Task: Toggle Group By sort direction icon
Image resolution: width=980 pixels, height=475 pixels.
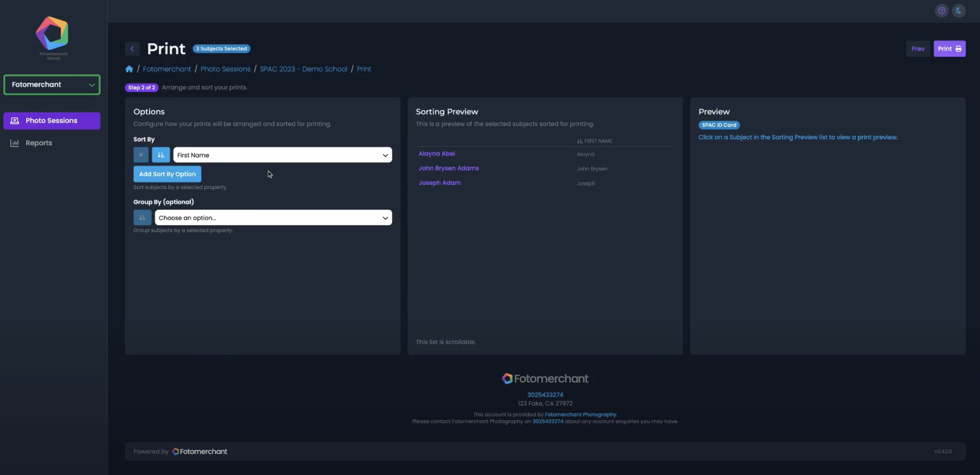Action: pyautogui.click(x=142, y=217)
